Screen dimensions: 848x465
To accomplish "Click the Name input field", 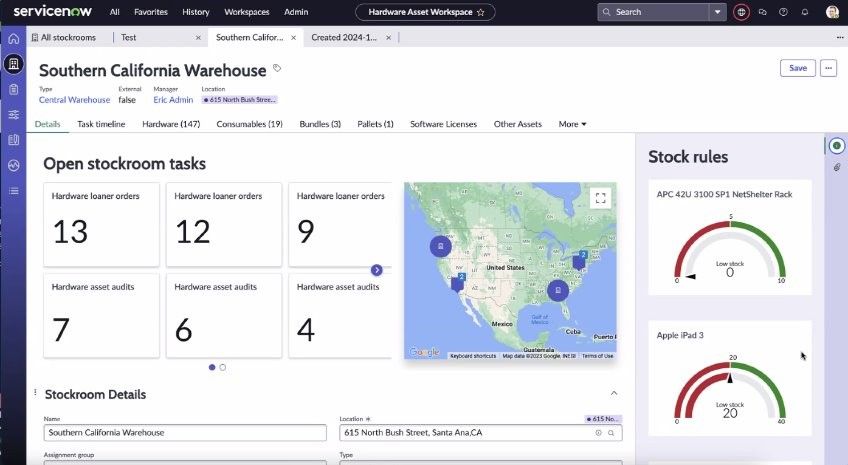I will [185, 433].
